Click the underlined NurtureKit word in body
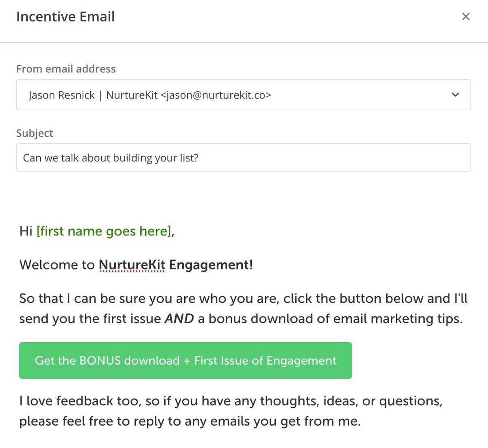The height and width of the screenshot is (448, 488). 132,265
